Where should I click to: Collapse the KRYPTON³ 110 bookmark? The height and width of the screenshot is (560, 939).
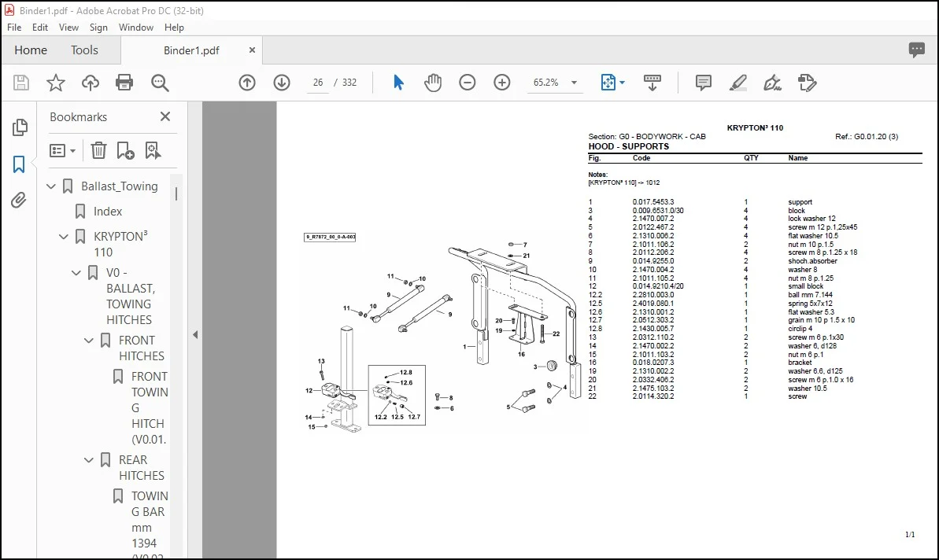(x=64, y=236)
